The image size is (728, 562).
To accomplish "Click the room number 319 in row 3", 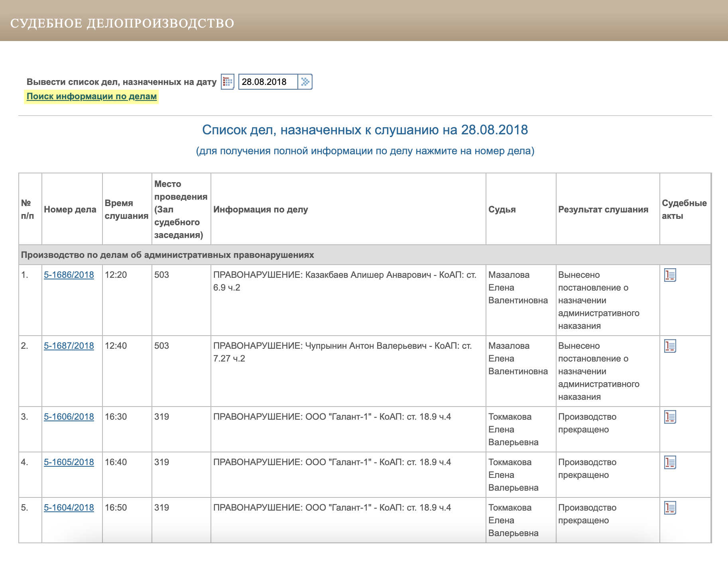I will 161,417.
